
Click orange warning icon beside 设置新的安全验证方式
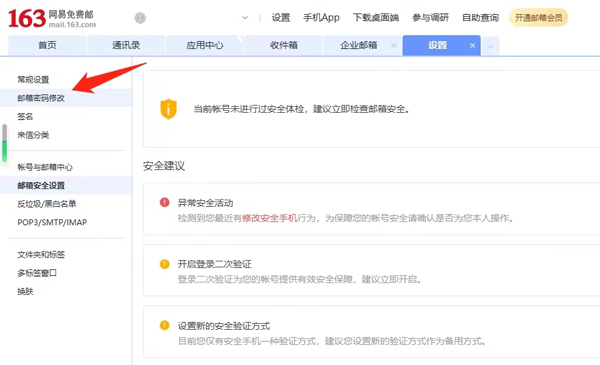[x=165, y=326]
